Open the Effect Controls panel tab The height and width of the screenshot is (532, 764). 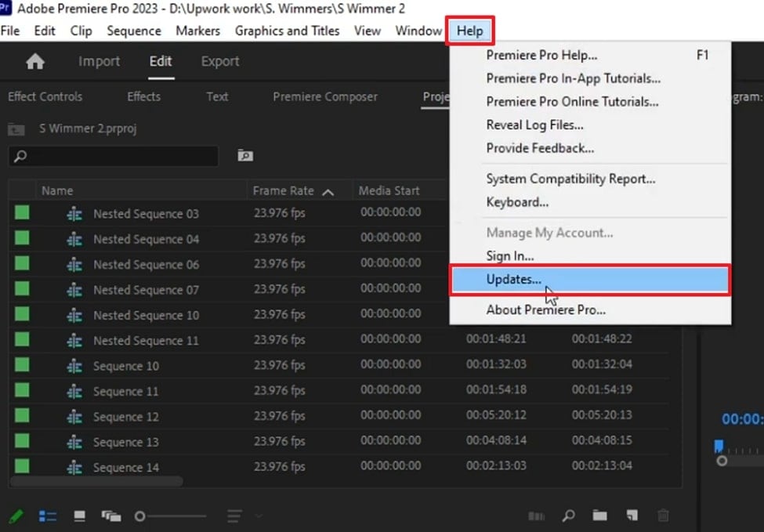coord(45,96)
